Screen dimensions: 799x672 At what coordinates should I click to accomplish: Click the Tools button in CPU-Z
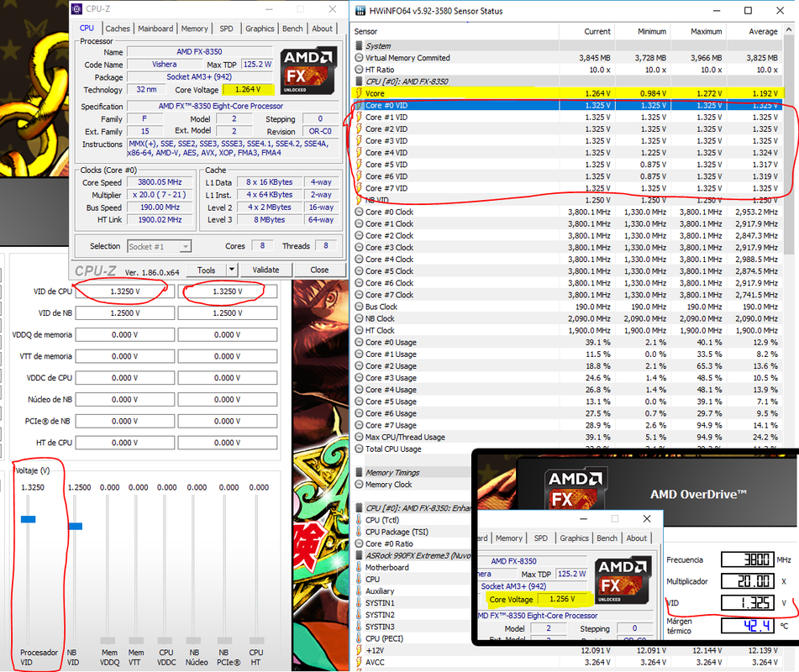point(207,270)
